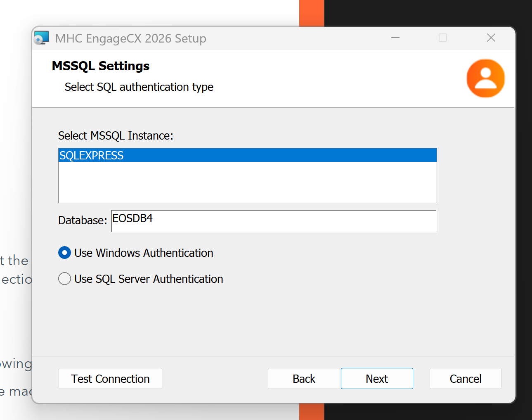Screen dimensions: 532x420
Task: Proceed with the Next button
Action: click(x=377, y=379)
